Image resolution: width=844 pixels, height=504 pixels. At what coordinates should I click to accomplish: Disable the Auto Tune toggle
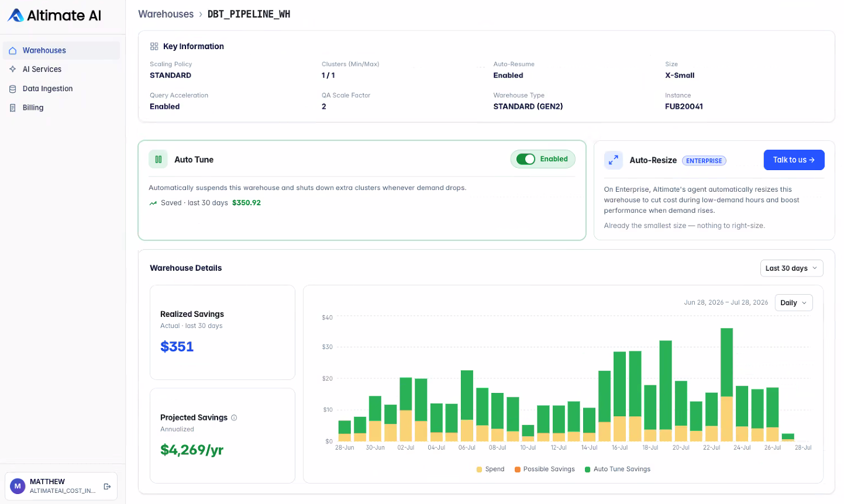(x=526, y=159)
